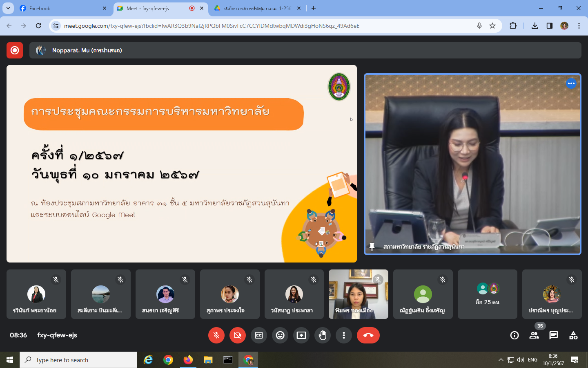Viewport: 588px width, 368px height.
Task: Raise hand using the hand icon
Action: pos(323,335)
